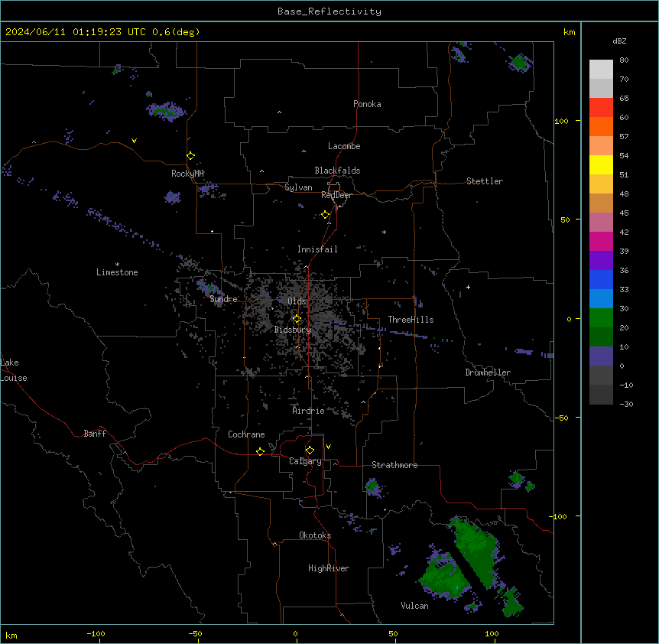Choose the magenta 42 dBZ legend swatch
The width and height of the screenshot is (659, 644).
coord(601,241)
